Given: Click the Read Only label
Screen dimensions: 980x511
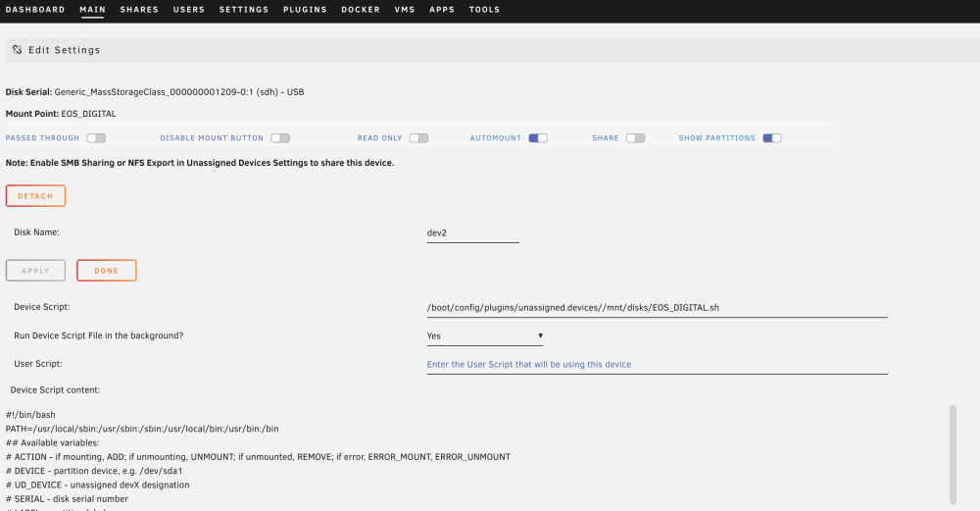Looking at the screenshot, I should [x=380, y=138].
